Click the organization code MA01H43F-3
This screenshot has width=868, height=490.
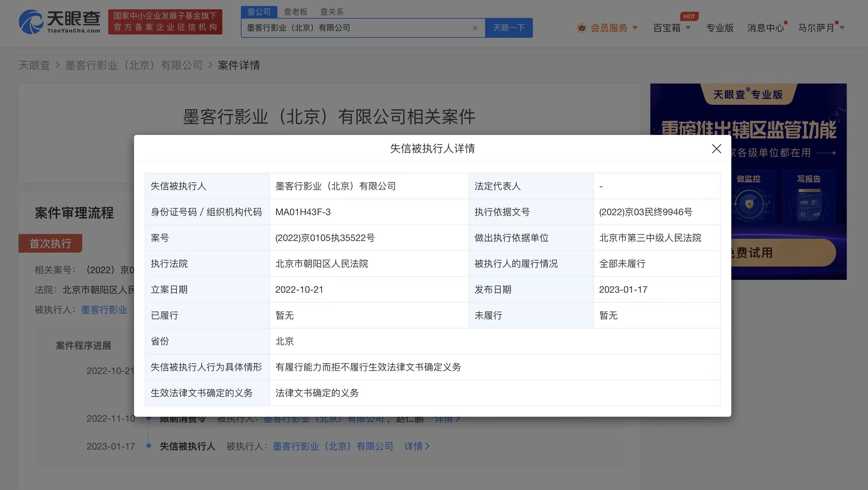click(303, 212)
